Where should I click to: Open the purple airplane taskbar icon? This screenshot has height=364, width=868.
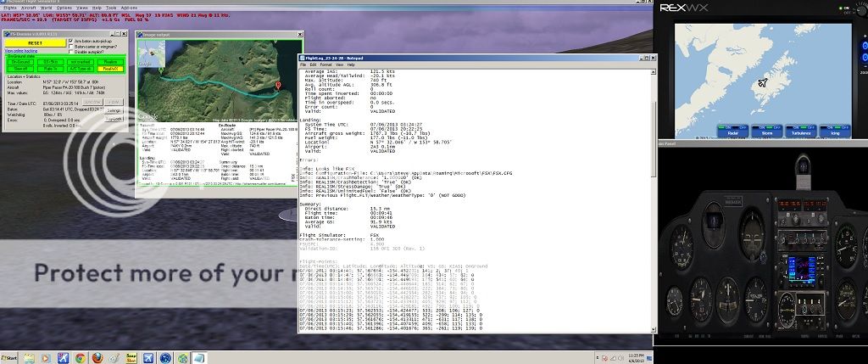pos(63,358)
